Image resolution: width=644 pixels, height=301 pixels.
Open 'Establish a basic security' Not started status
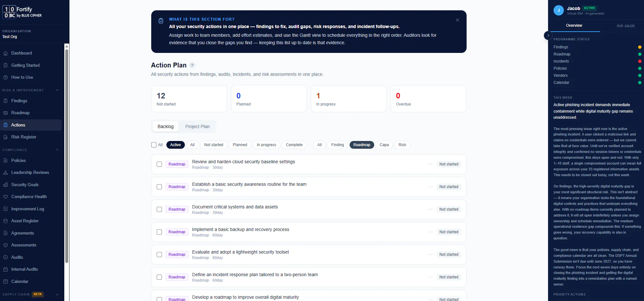[449, 187]
